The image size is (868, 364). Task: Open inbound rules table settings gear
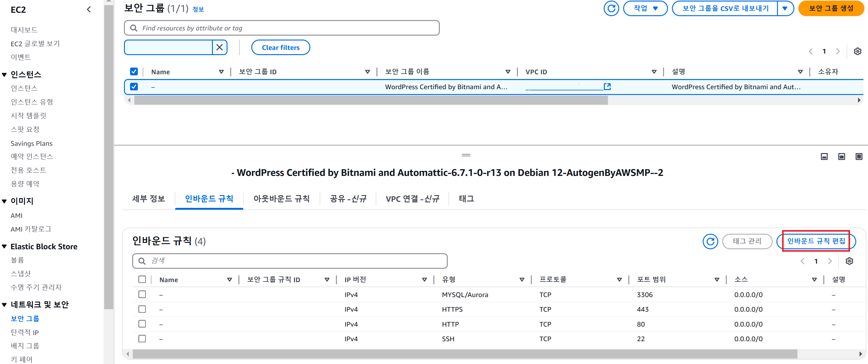coord(849,261)
